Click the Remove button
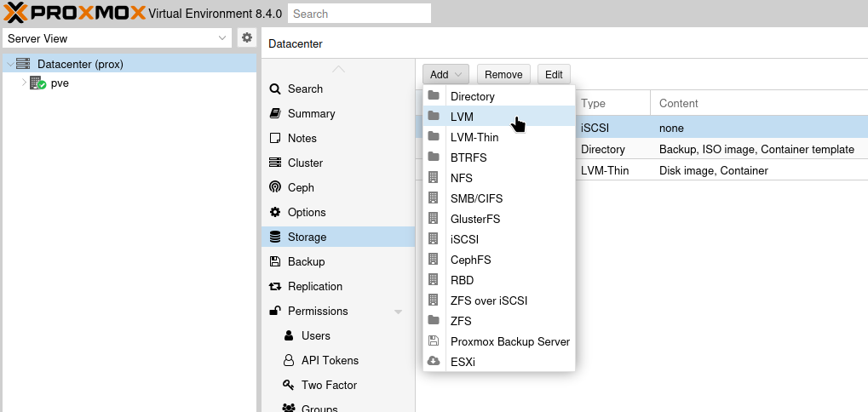The width and height of the screenshot is (868, 412). coord(503,75)
